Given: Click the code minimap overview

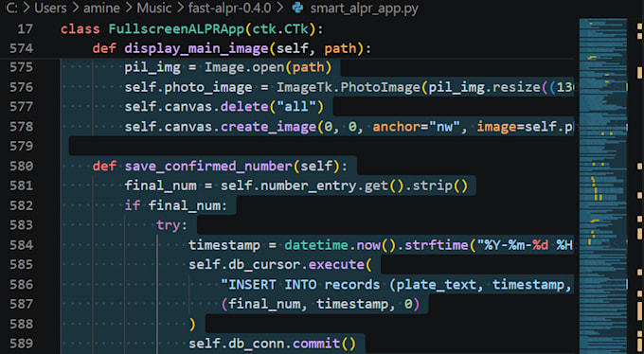Looking at the screenshot, I should (603, 186).
